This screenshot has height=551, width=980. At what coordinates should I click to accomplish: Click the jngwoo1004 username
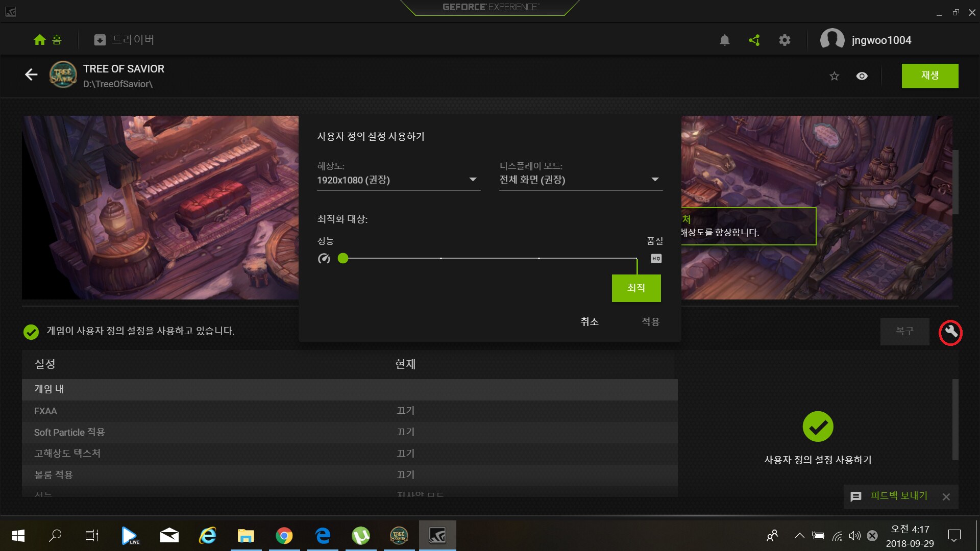click(881, 40)
